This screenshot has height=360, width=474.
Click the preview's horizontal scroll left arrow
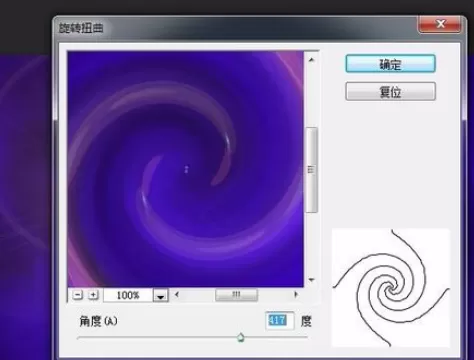pyautogui.click(x=177, y=294)
